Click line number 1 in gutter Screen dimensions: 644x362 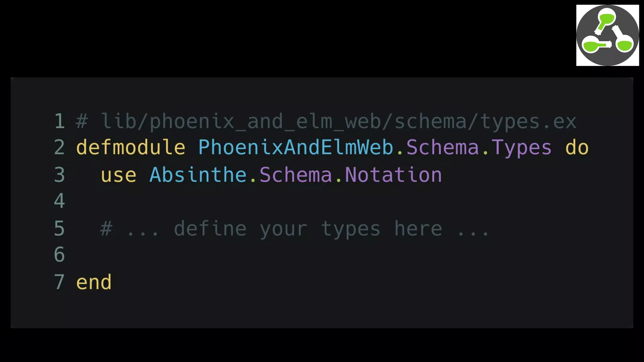pyautogui.click(x=59, y=121)
